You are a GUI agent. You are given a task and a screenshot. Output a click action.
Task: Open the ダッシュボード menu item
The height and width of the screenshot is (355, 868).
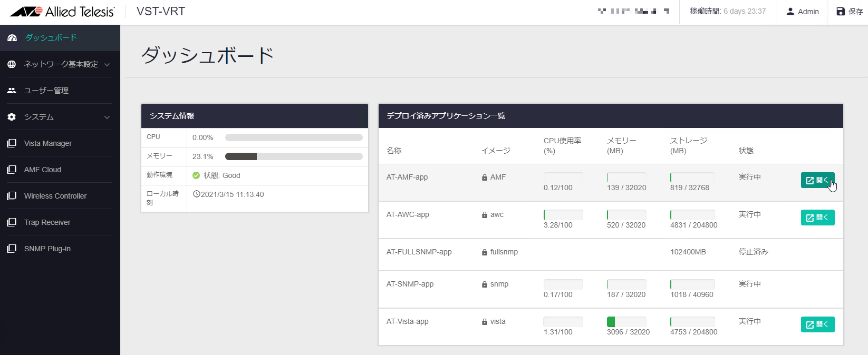tap(60, 38)
